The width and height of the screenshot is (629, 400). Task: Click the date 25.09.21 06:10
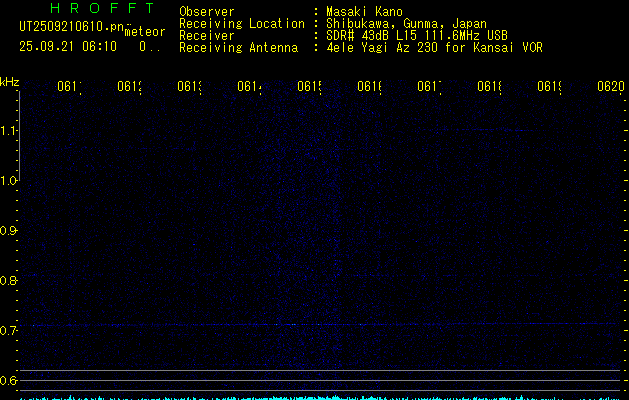[x=68, y=47]
